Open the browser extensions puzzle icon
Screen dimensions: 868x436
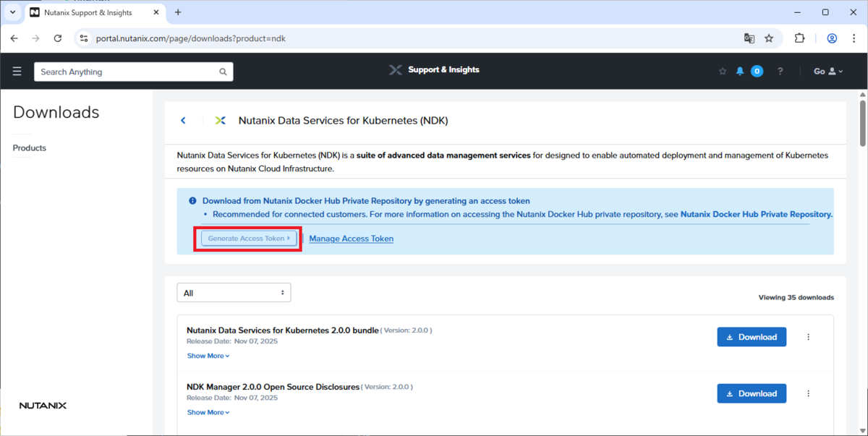[799, 38]
